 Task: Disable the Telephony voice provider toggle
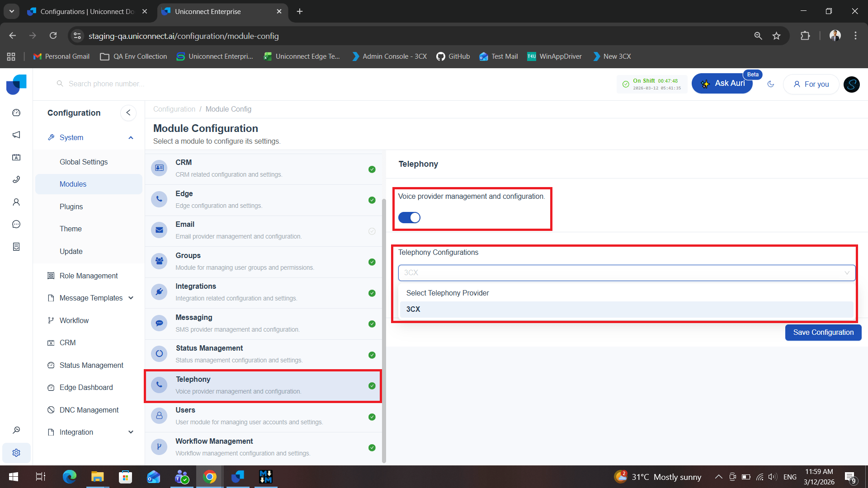tap(409, 218)
